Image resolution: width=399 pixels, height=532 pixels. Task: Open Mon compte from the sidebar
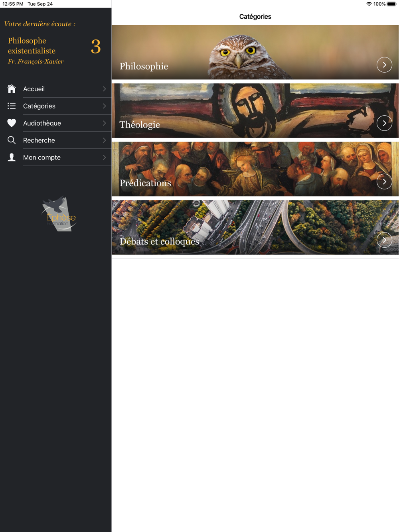click(56, 158)
